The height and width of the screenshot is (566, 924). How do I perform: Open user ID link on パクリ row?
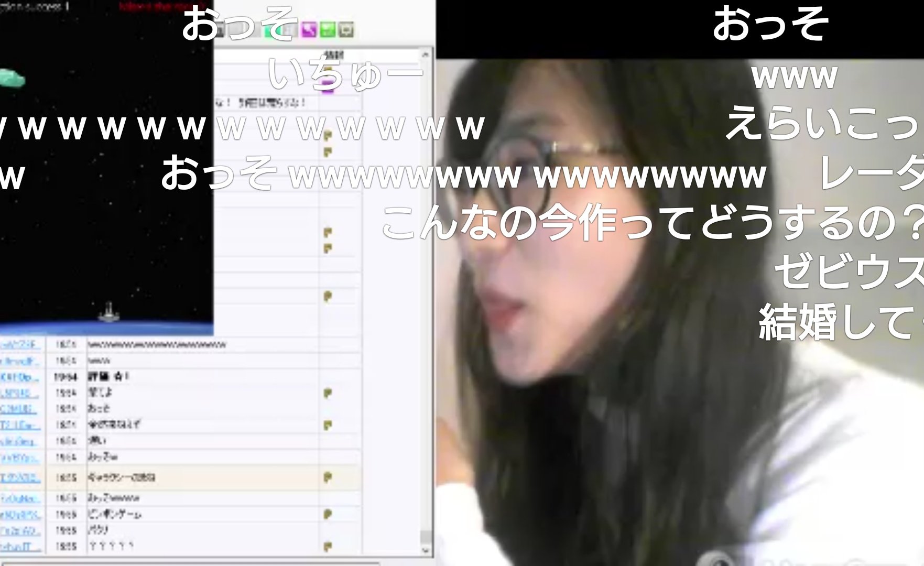[20, 530]
